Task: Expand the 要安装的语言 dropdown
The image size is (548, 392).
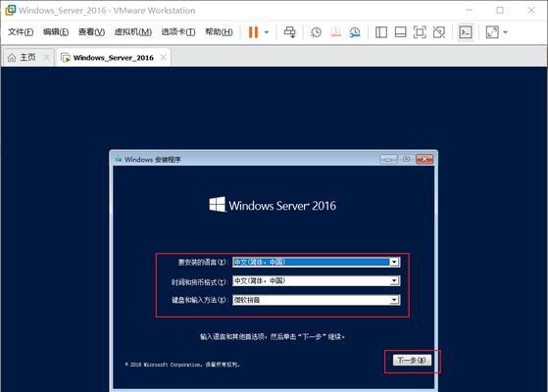Action: click(x=394, y=262)
